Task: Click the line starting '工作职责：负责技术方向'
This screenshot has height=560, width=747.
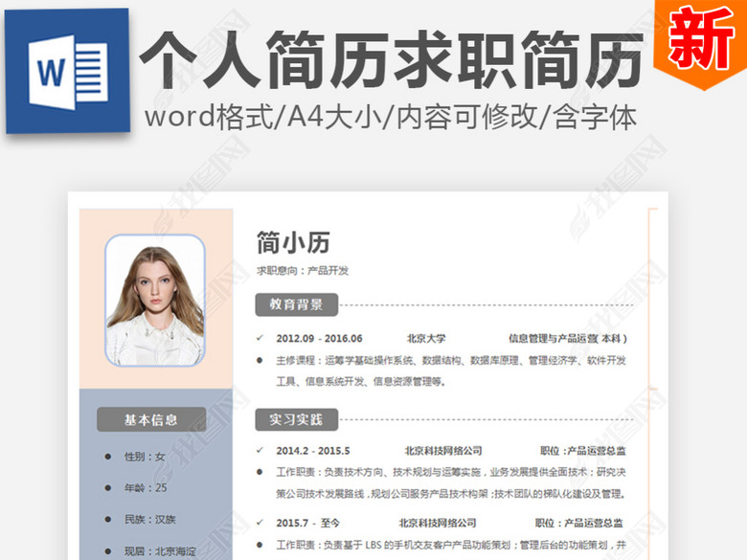Action: click(x=451, y=472)
